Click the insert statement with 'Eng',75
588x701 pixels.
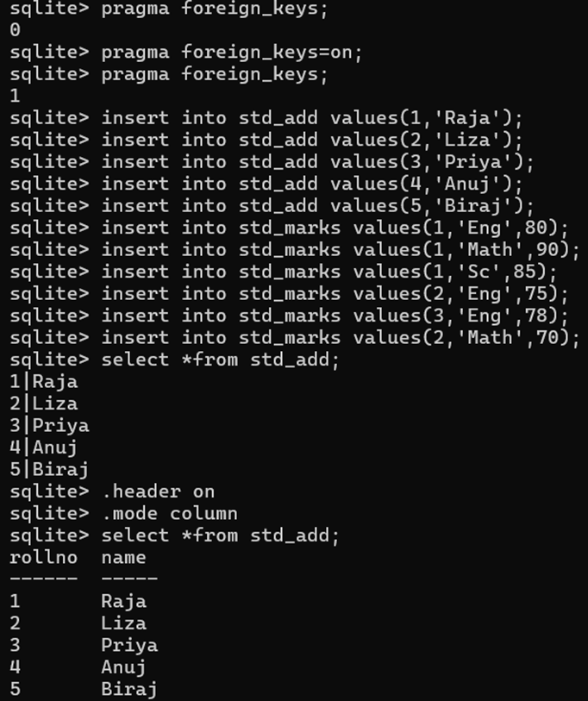tap(335, 293)
